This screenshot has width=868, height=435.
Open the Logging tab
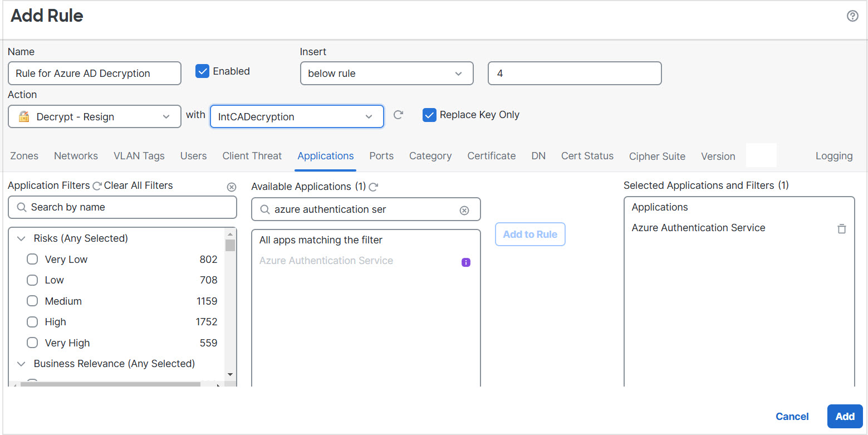tap(833, 156)
